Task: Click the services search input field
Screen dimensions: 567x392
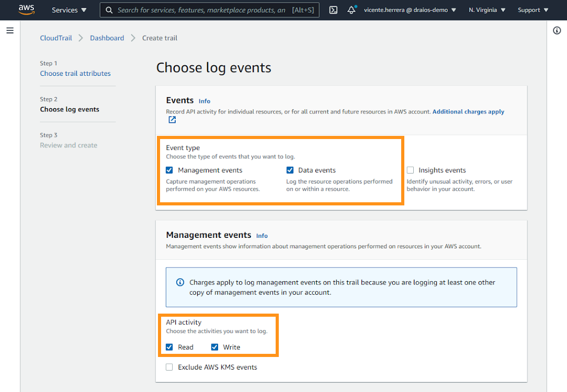Action: pos(210,10)
